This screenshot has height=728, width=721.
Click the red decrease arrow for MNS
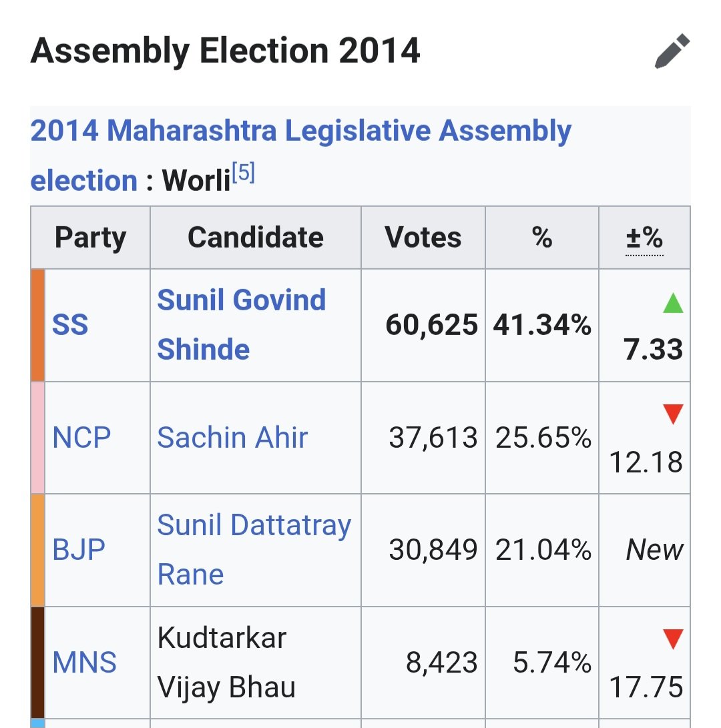tap(673, 639)
